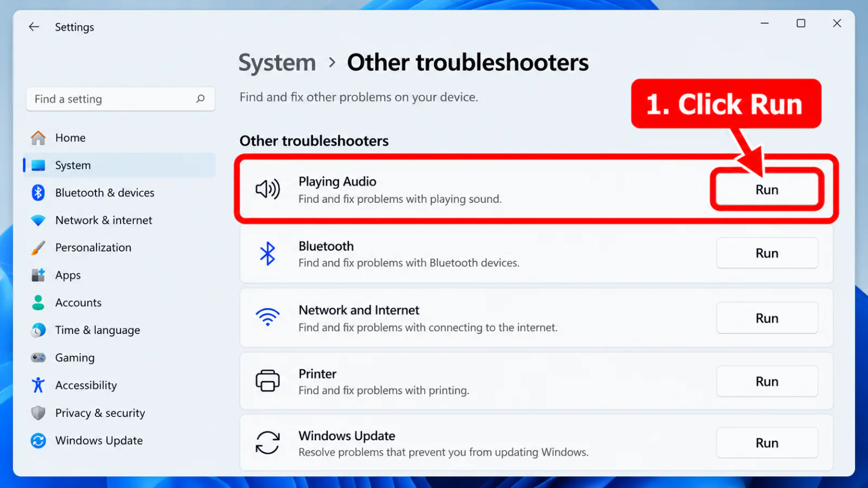This screenshot has width=868, height=488.
Task: Click the Accessibility figure icon
Action: point(38,385)
